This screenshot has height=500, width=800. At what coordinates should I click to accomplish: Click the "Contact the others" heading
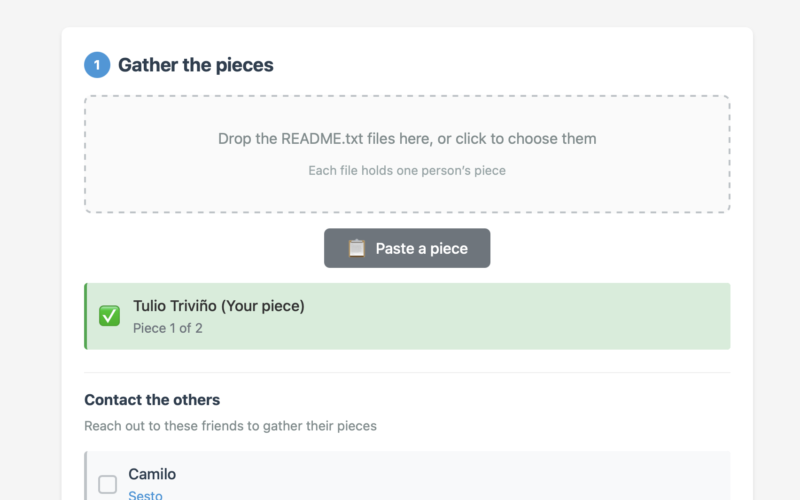pos(152,400)
